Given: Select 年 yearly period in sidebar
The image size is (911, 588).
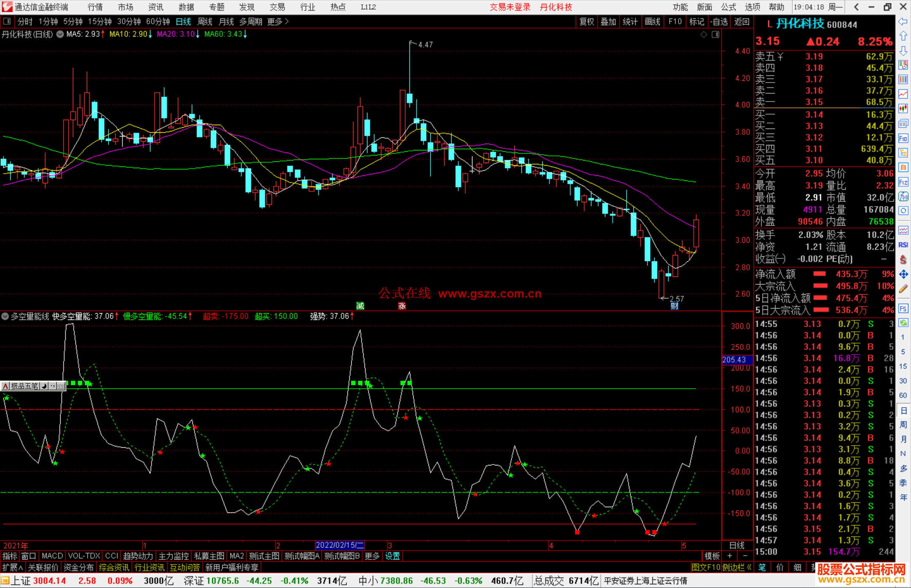Looking at the screenshot, I should click(x=903, y=497).
